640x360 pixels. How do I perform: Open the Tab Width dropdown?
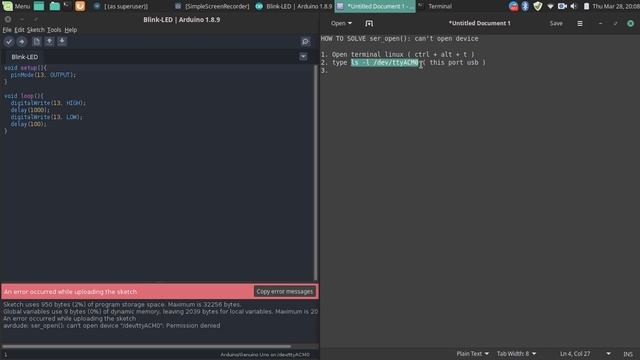[x=516, y=353]
